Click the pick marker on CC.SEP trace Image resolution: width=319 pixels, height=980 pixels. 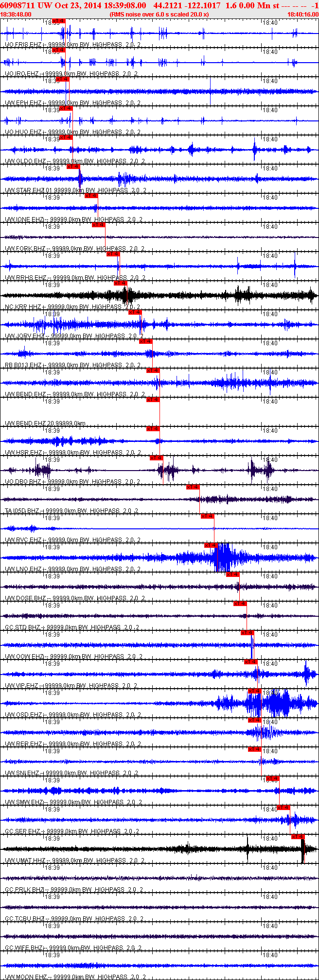coord(284,808)
